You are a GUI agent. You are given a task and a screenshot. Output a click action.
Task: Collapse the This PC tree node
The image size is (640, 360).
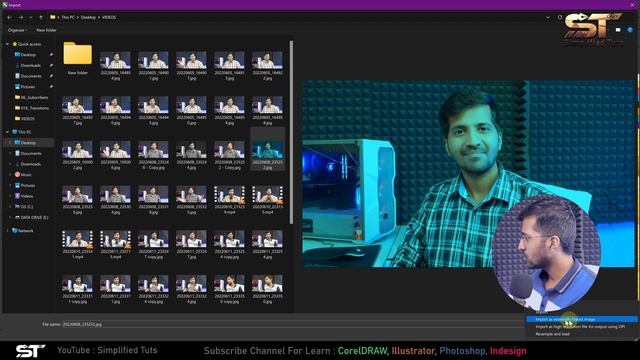click(7, 132)
